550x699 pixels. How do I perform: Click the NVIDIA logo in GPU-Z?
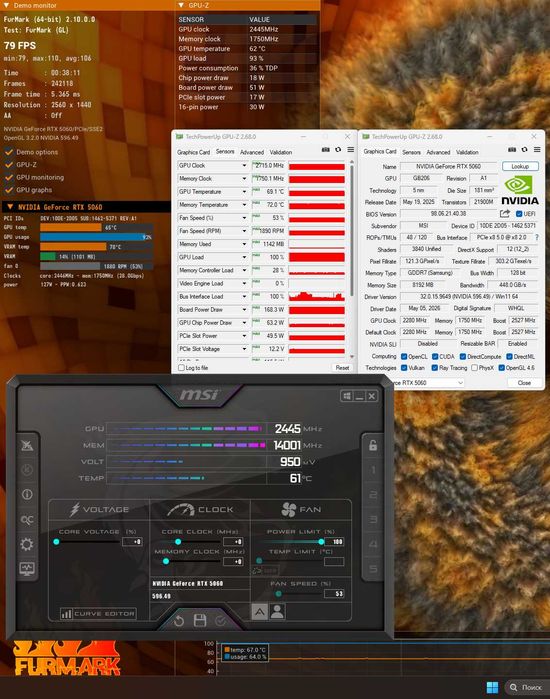[x=520, y=190]
